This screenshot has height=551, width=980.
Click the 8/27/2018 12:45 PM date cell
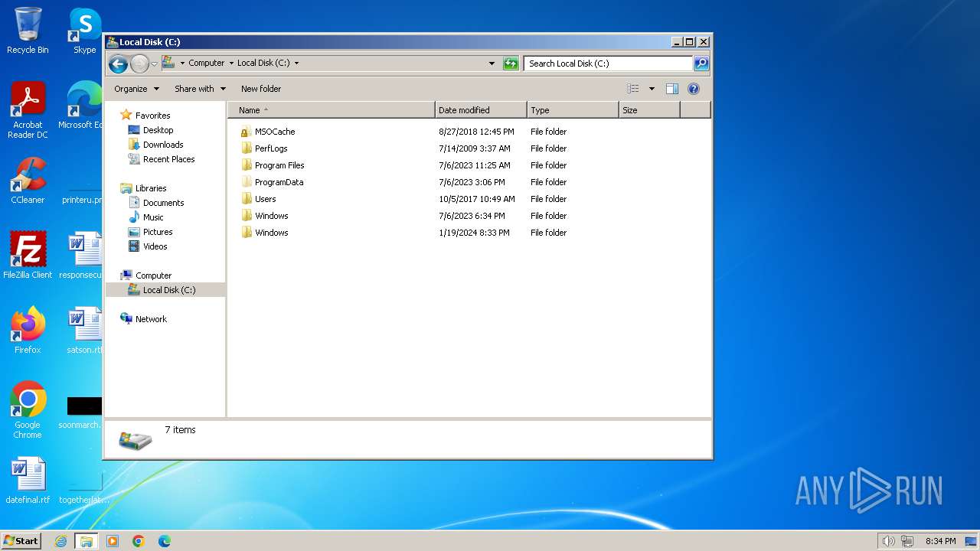point(476,132)
